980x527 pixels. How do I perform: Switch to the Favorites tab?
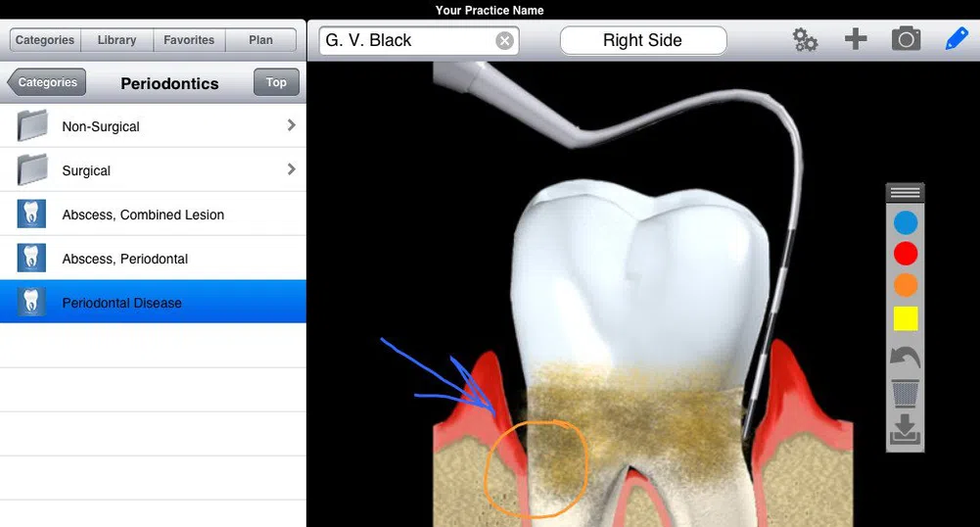(x=189, y=40)
